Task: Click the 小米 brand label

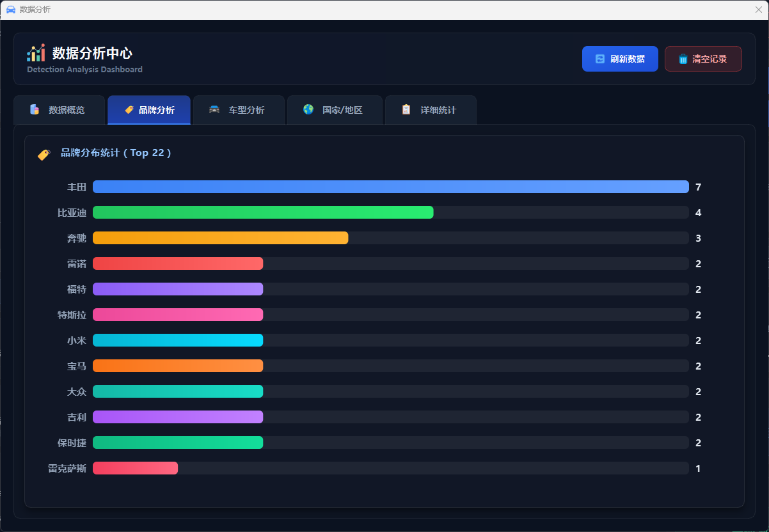Action: tap(77, 340)
